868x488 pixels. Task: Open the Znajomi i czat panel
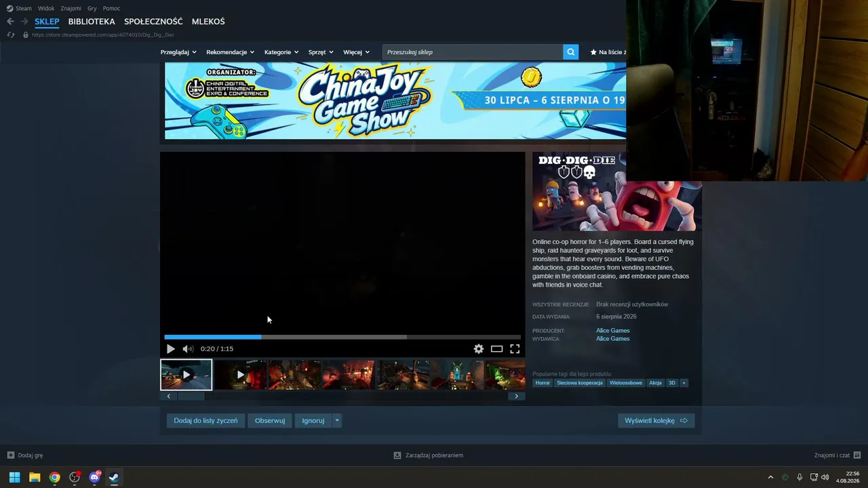coord(837,455)
